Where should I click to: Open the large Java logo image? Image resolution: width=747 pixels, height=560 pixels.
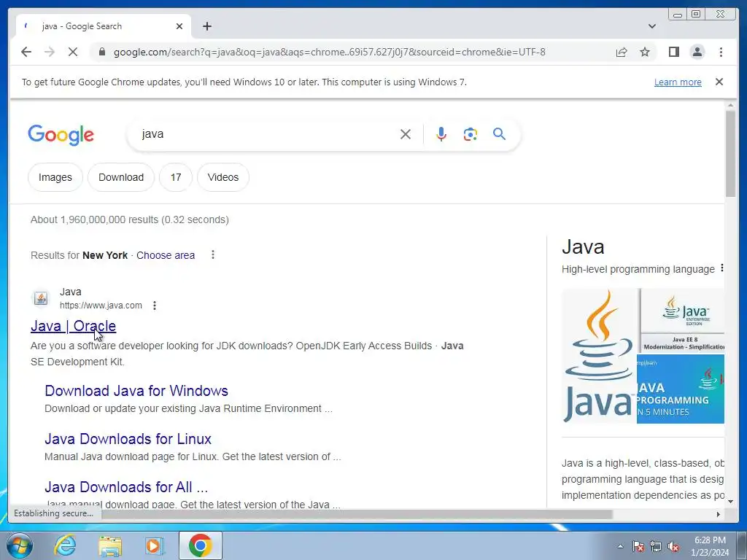[x=599, y=356]
